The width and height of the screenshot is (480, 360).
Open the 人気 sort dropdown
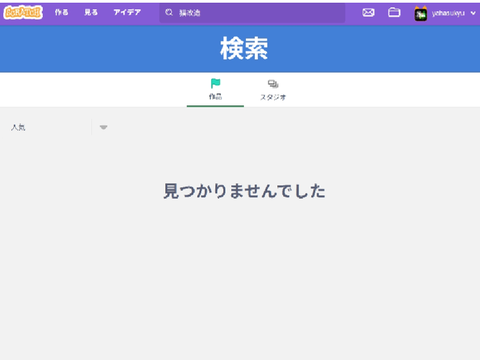(x=59, y=127)
